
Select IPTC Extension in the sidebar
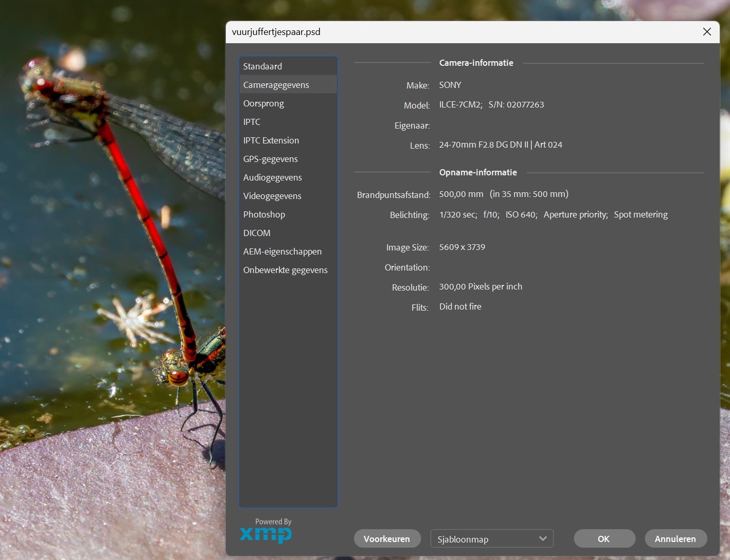tap(288, 140)
